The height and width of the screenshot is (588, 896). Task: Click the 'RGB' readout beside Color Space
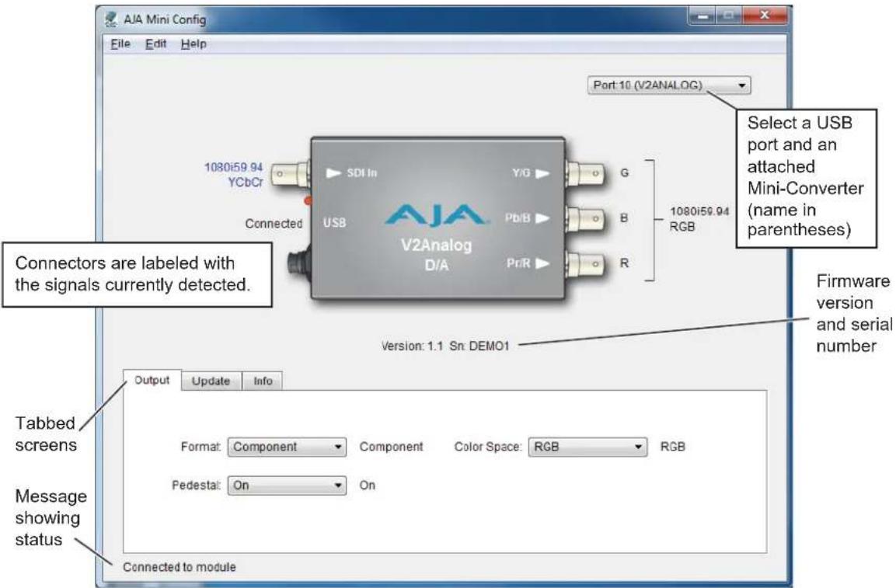672,447
